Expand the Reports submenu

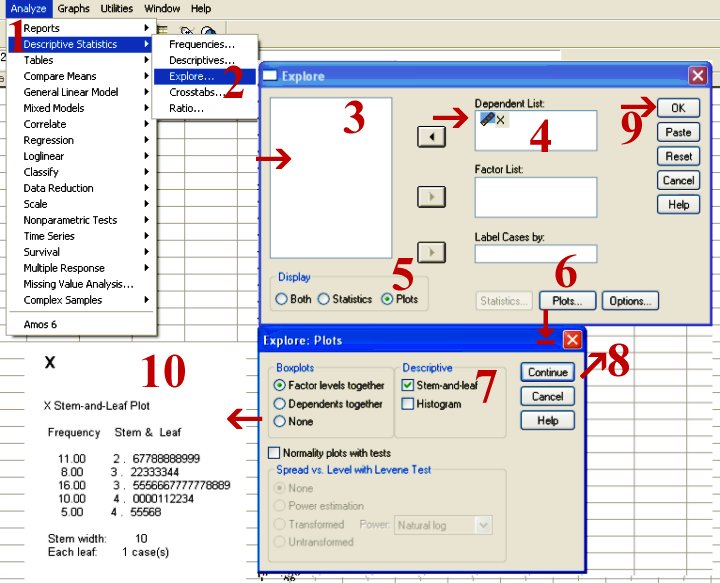click(81, 28)
